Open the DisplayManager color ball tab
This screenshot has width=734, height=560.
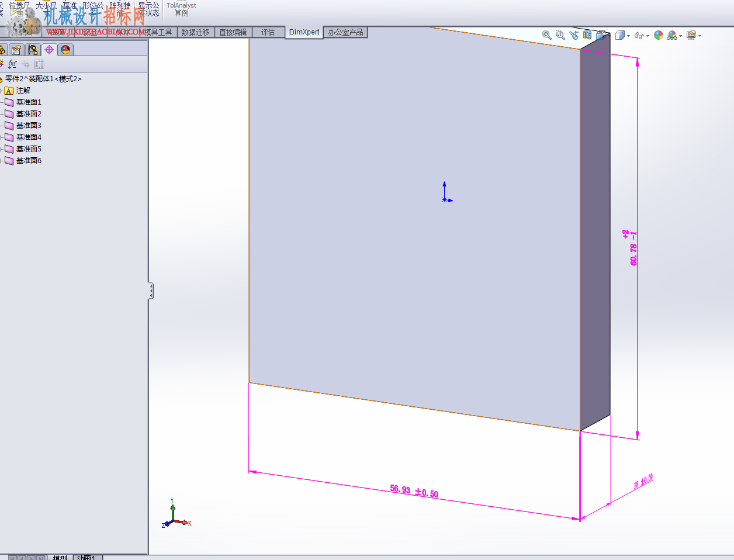point(65,50)
